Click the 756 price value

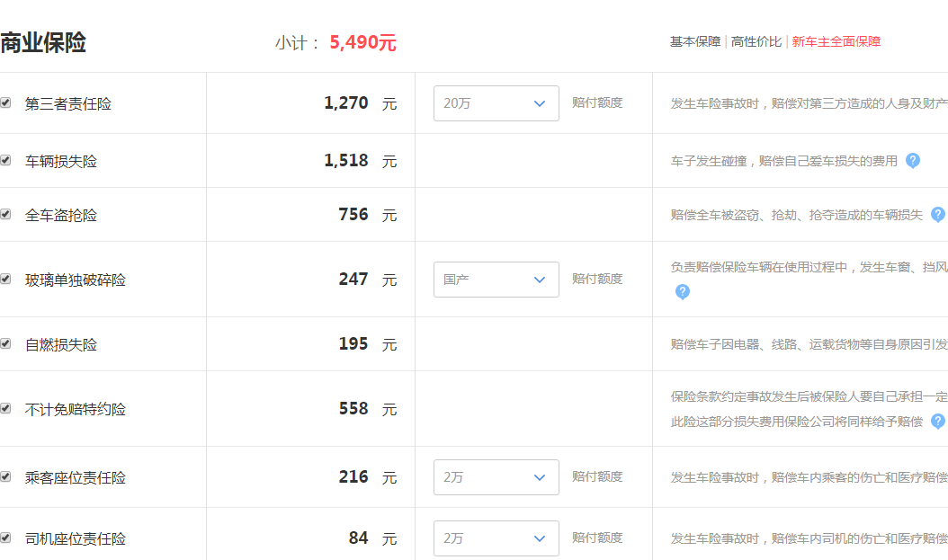click(353, 214)
